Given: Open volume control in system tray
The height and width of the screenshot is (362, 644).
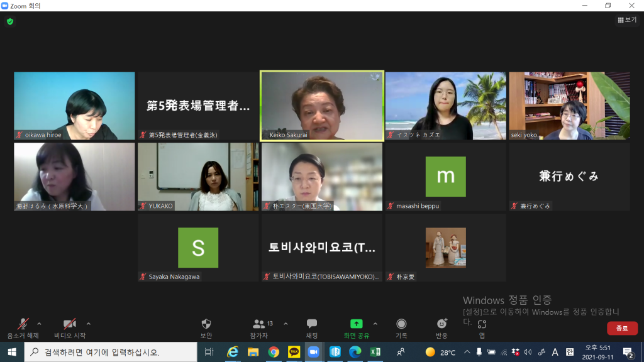Looking at the screenshot, I should [528, 352].
